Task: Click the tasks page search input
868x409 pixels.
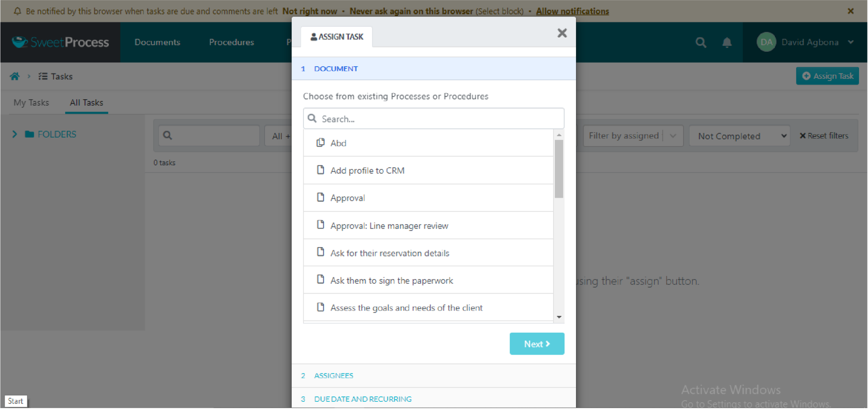Action: 209,136
